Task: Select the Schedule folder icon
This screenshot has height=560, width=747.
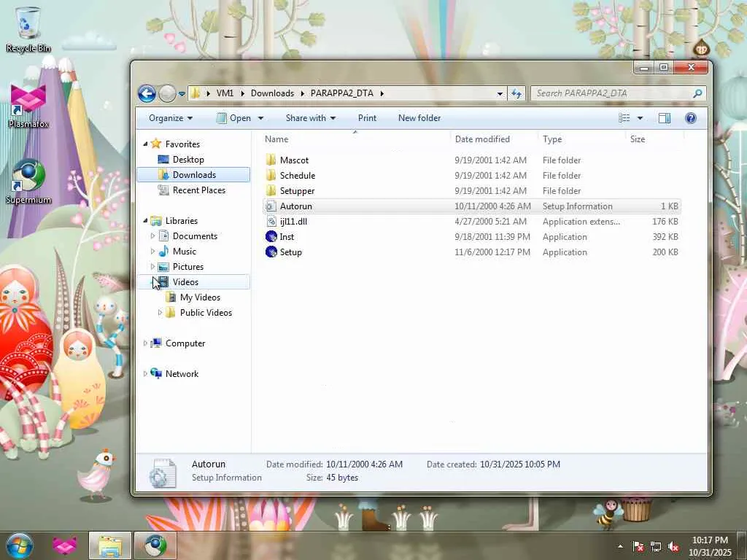Action: tap(271, 175)
